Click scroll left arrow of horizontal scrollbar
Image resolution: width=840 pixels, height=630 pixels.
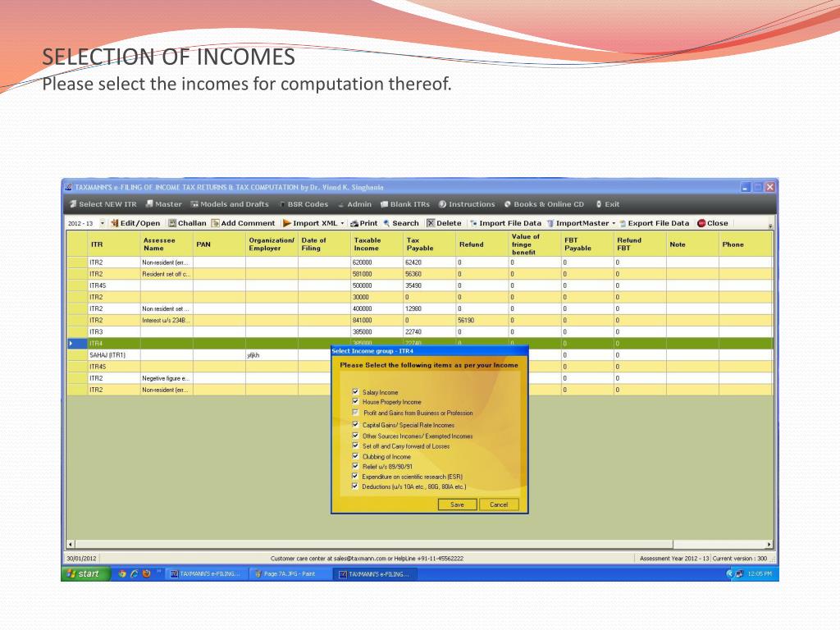tap(71, 545)
